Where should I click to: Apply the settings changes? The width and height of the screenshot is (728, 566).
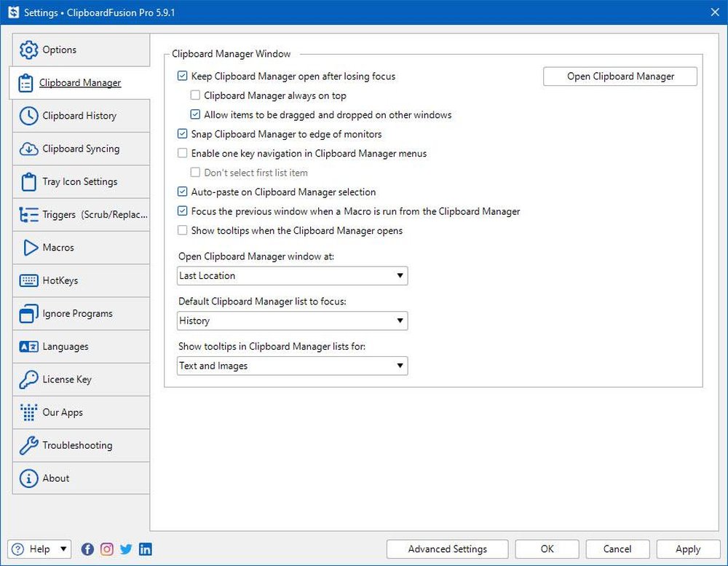tap(688, 549)
